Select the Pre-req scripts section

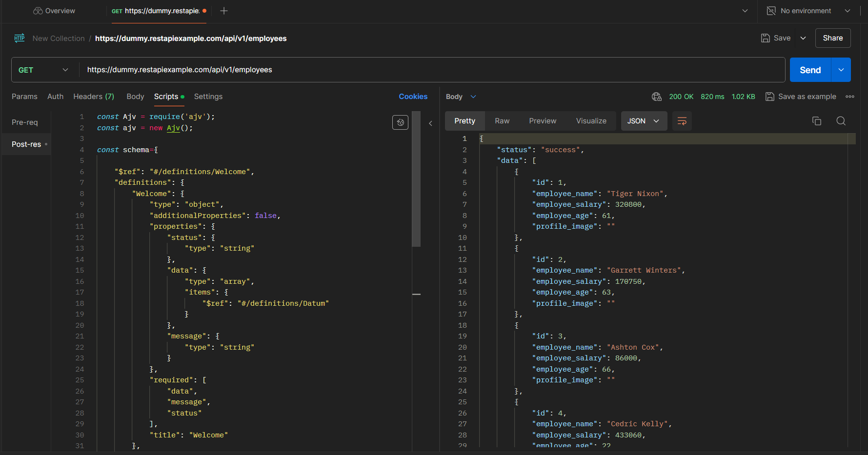tap(25, 122)
